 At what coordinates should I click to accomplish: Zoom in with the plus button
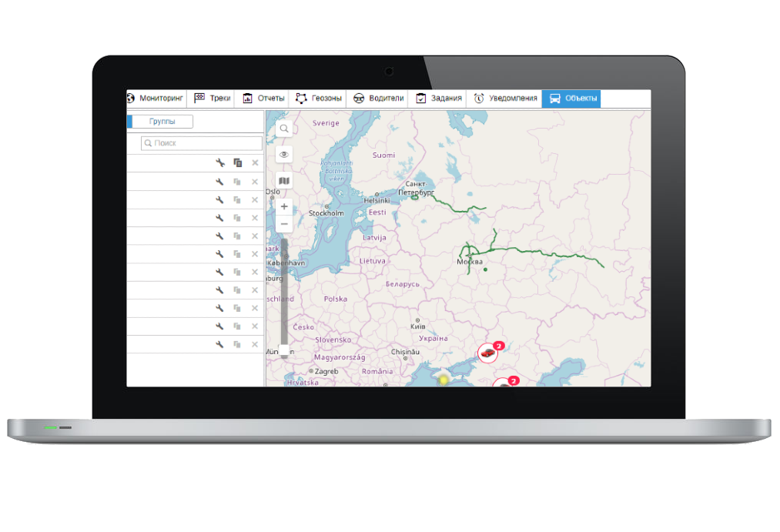[x=284, y=206]
